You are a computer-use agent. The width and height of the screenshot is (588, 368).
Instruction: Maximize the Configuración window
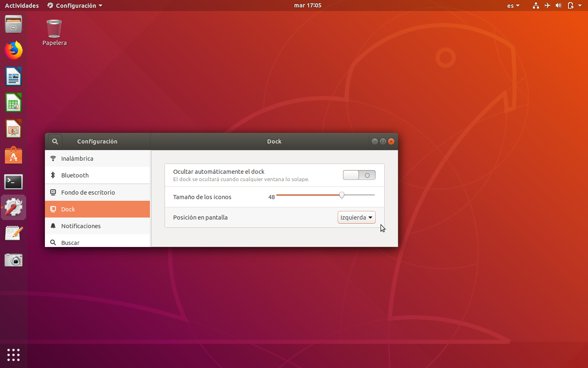(x=383, y=141)
